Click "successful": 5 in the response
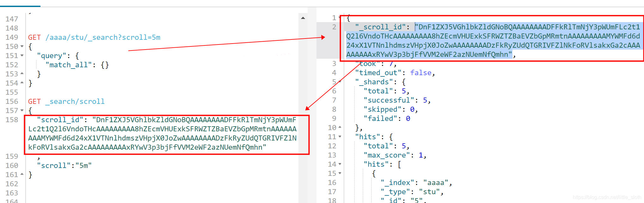This screenshot has width=644, height=203. (397, 100)
